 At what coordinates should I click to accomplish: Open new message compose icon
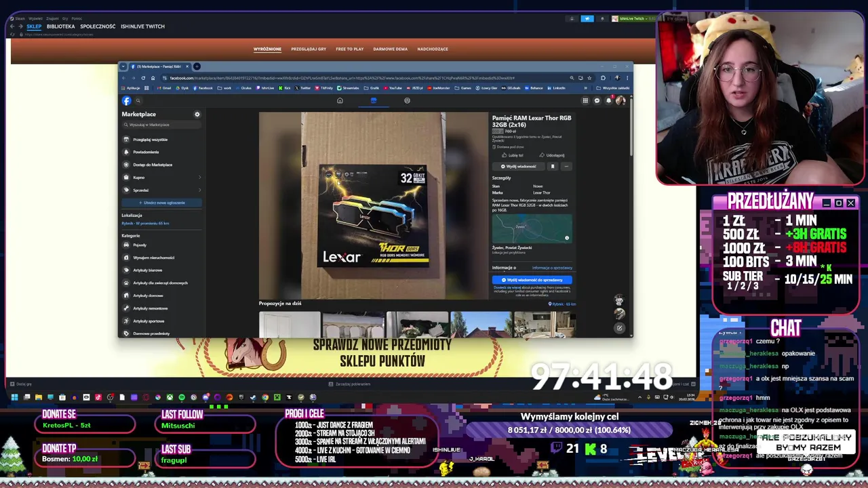(x=619, y=328)
